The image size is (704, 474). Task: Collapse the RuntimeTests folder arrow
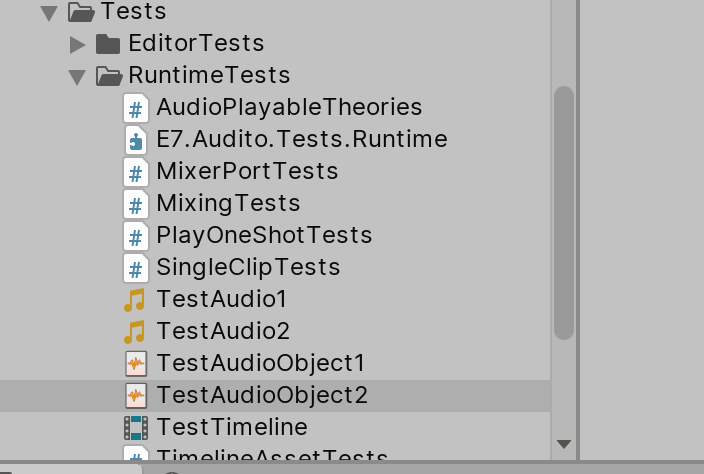click(x=77, y=77)
